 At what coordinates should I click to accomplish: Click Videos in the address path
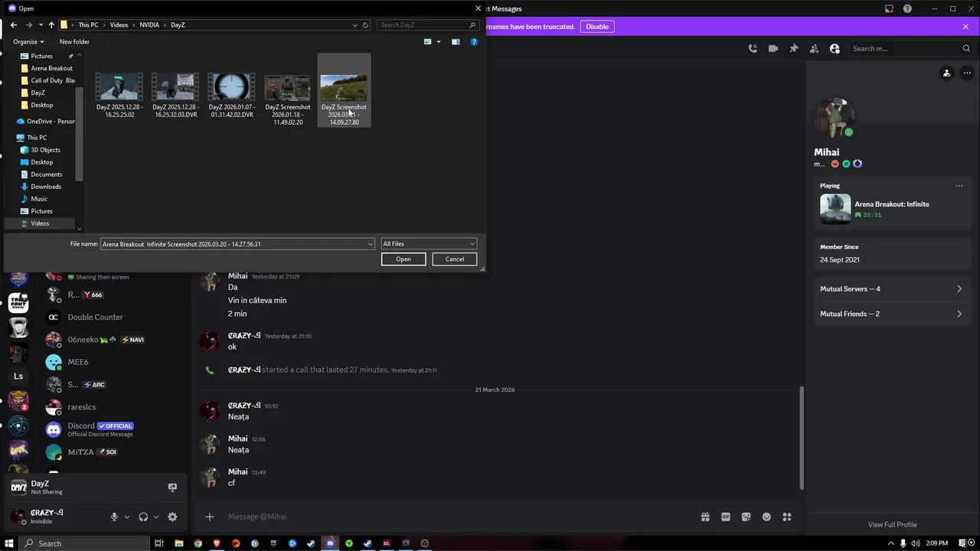point(119,25)
